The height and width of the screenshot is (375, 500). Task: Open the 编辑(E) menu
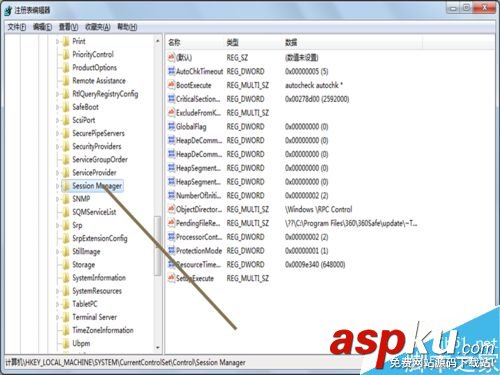click(x=42, y=27)
